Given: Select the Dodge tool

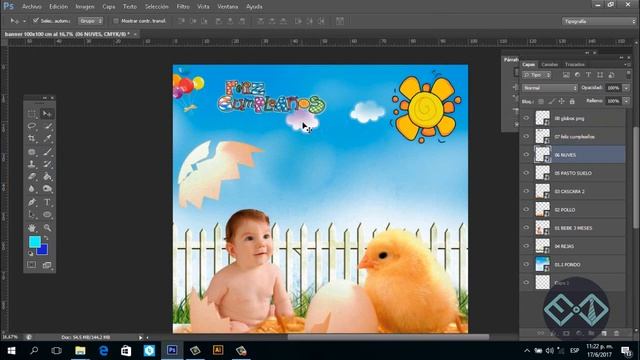Looking at the screenshot, I should [x=47, y=189].
